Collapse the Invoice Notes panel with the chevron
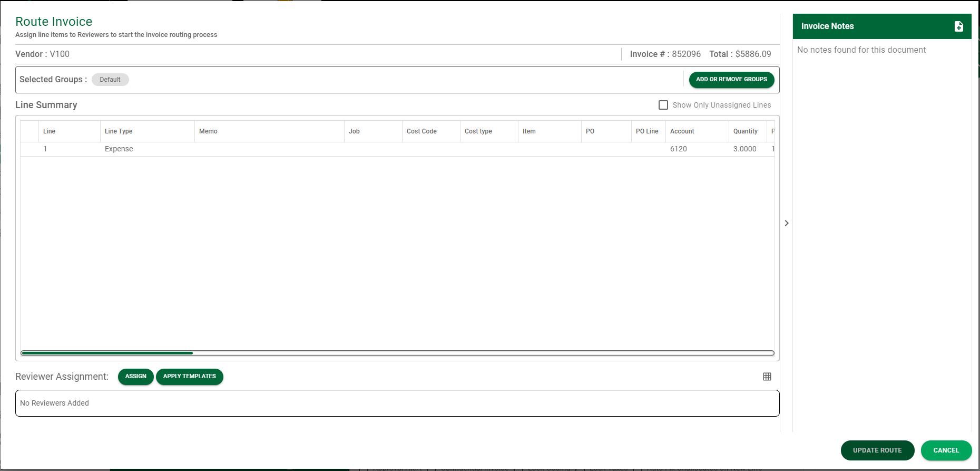Image resolution: width=980 pixels, height=471 pixels. pyautogui.click(x=787, y=223)
